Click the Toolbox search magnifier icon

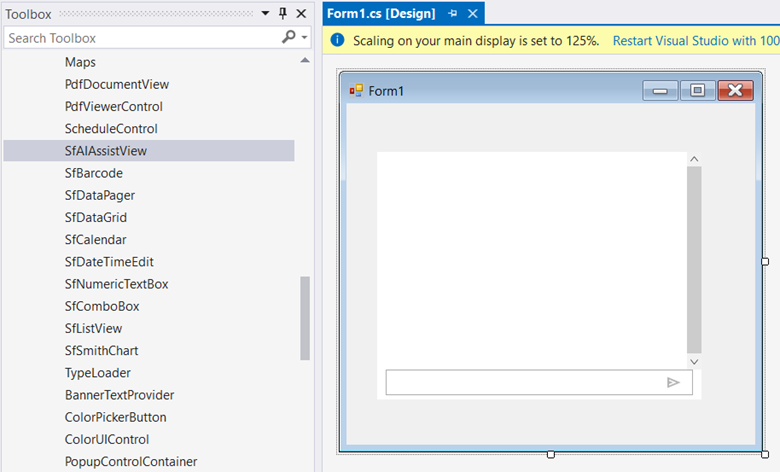289,37
